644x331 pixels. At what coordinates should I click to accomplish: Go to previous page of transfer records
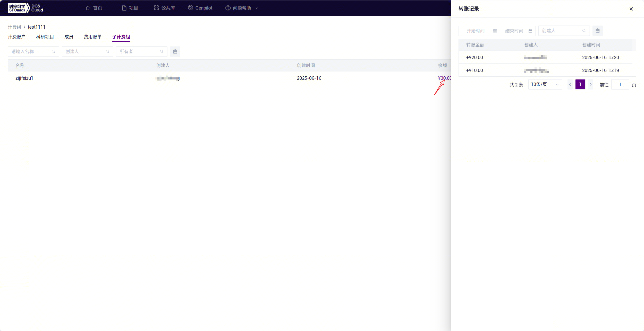pos(570,84)
